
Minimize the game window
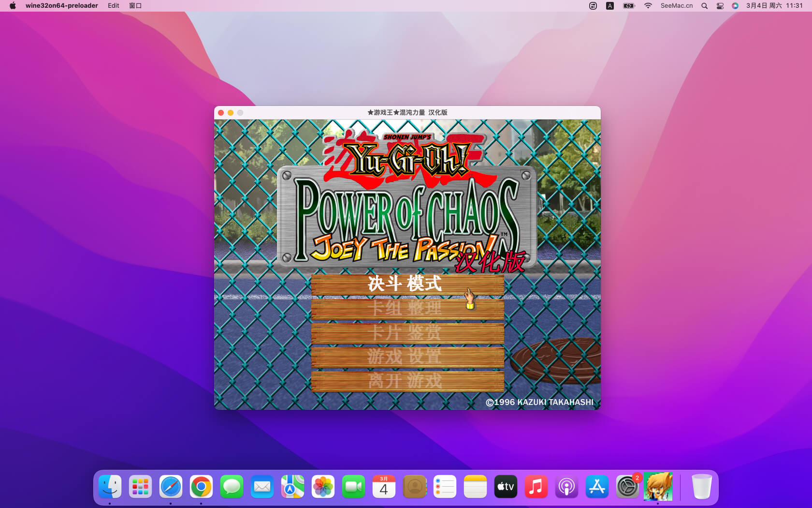tap(231, 112)
